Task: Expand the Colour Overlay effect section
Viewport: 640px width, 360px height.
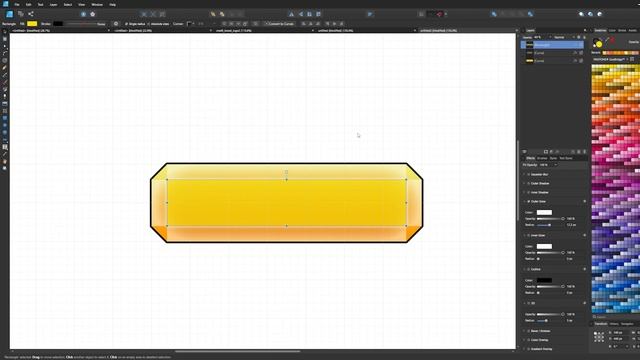Action: coord(524,340)
